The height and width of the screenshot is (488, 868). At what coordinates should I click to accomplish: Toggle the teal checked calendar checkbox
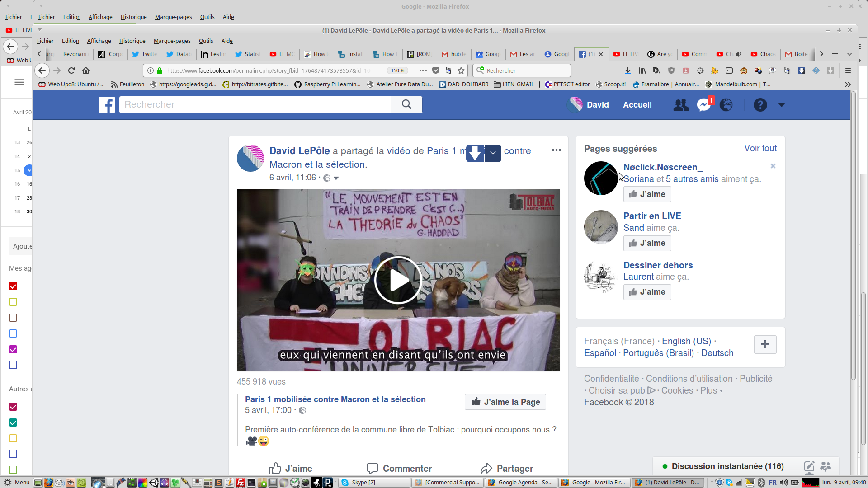tap(13, 422)
